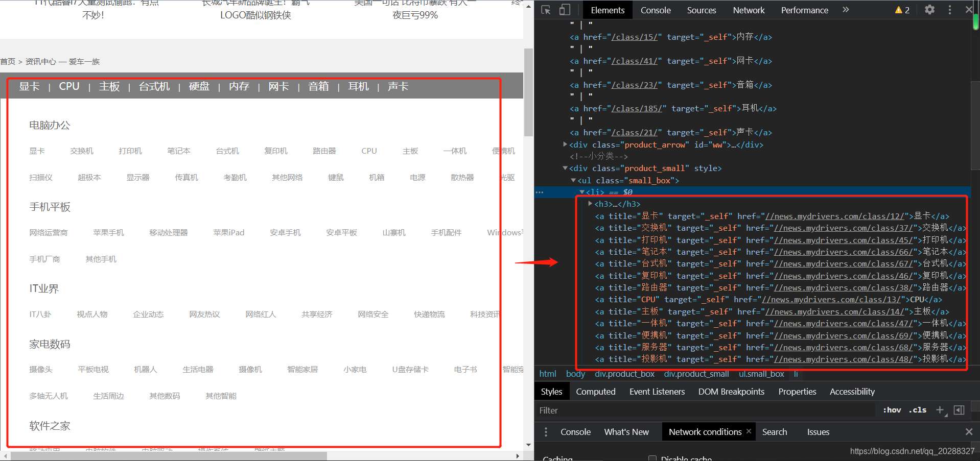Close the DevTools panel

click(969, 10)
